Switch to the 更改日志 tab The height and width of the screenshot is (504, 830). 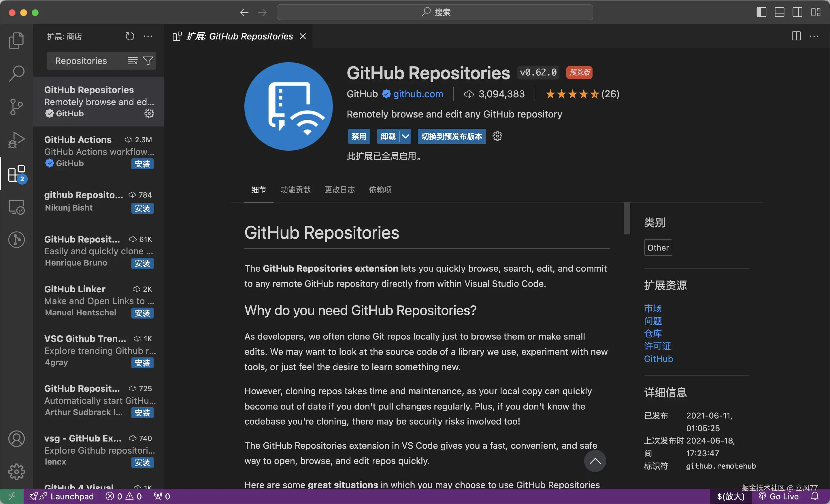[339, 190]
